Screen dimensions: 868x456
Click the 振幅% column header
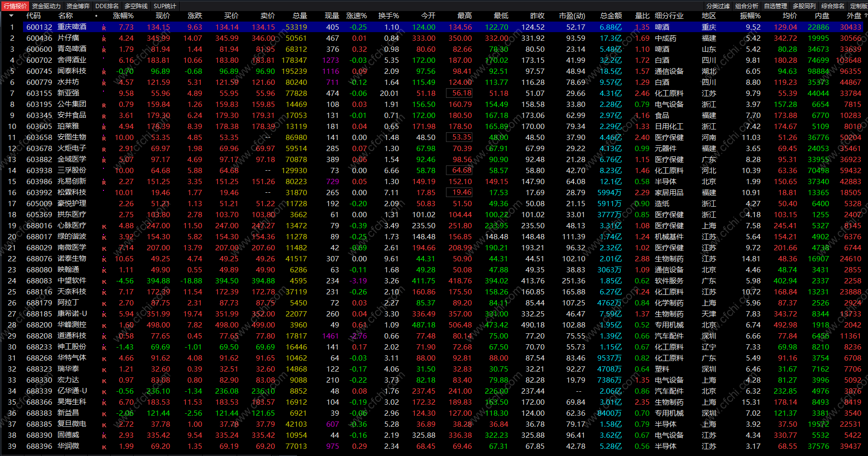point(750,16)
